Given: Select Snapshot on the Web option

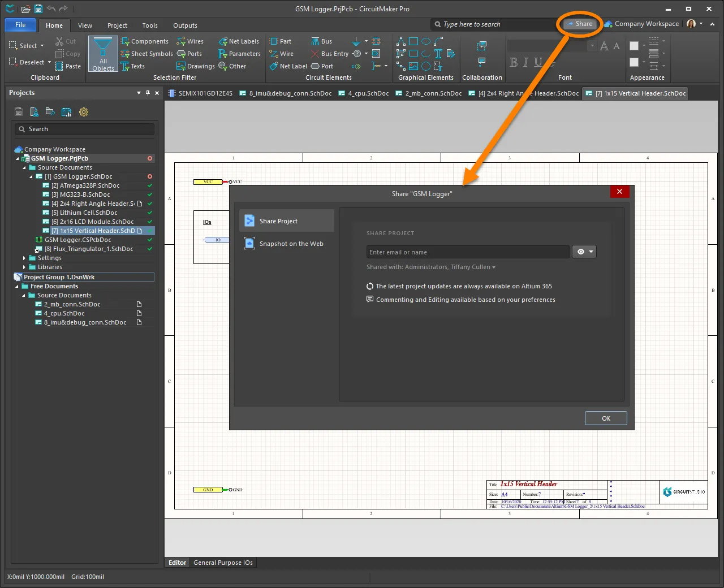Looking at the screenshot, I should point(287,244).
